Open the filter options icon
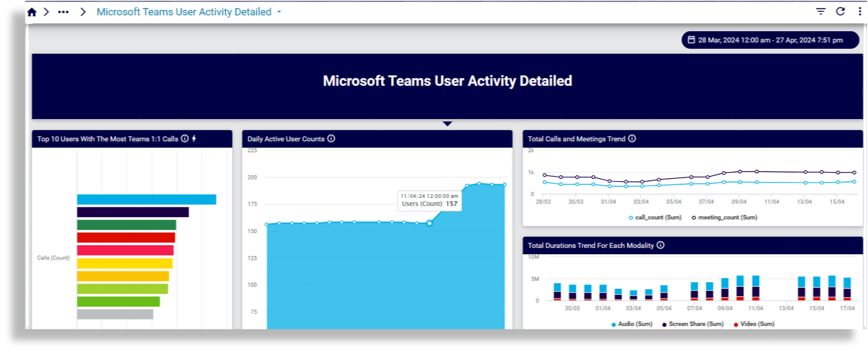The image size is (868, 352). point(821,12)
